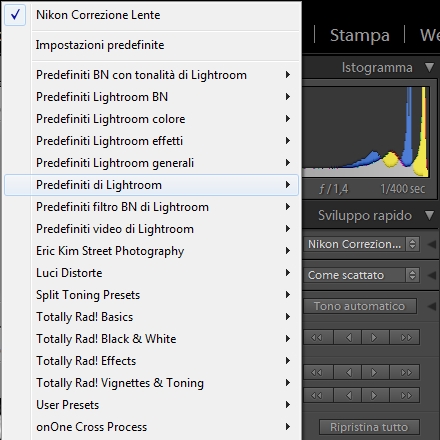
Task: Click the 1/400 sec shutter value
Action: tap(403, 189)
